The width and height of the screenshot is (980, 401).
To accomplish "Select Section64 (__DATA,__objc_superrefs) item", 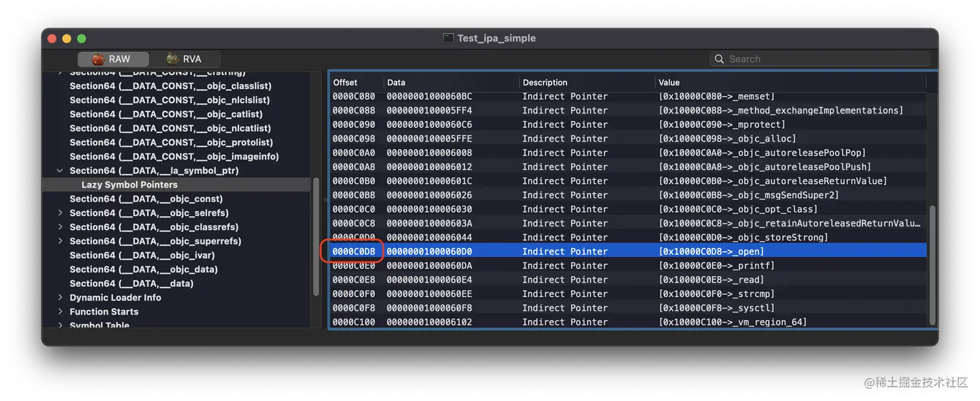I will (156, 241).
